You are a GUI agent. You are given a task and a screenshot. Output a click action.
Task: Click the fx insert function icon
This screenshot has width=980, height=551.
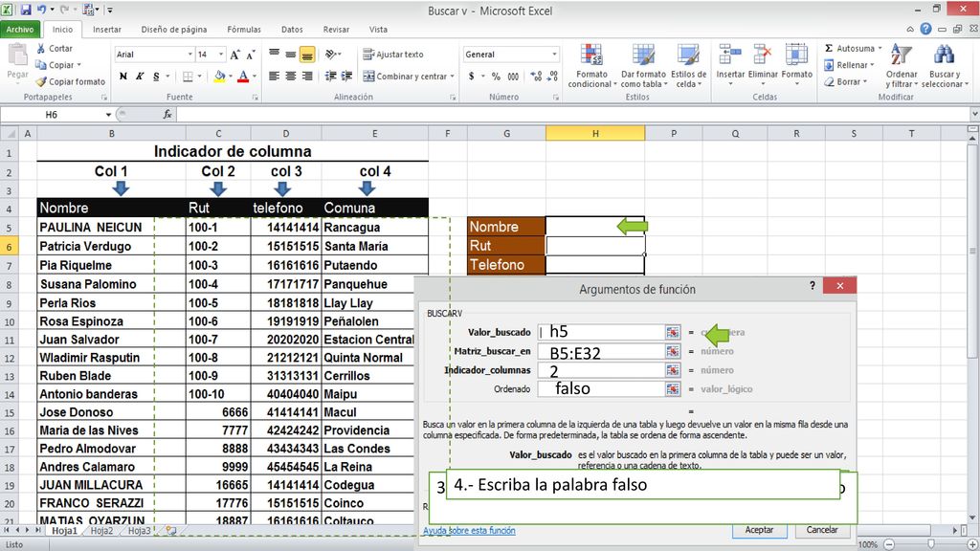[167, 115]
